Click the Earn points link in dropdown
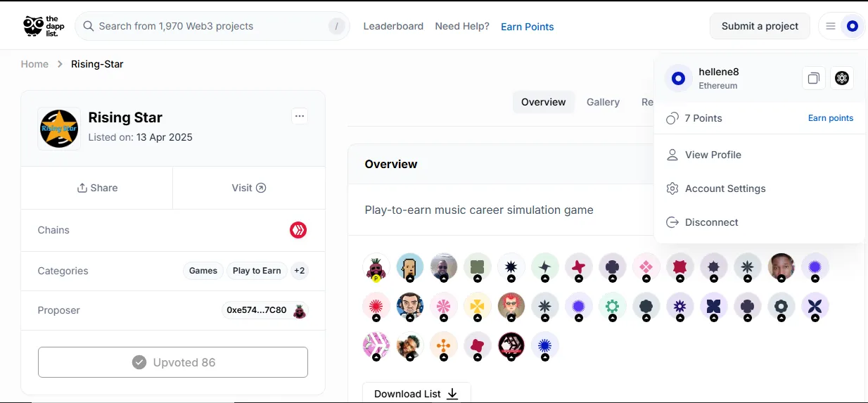Image resolution: width=868 pixels, height=403 pixels. coord(831,118)
